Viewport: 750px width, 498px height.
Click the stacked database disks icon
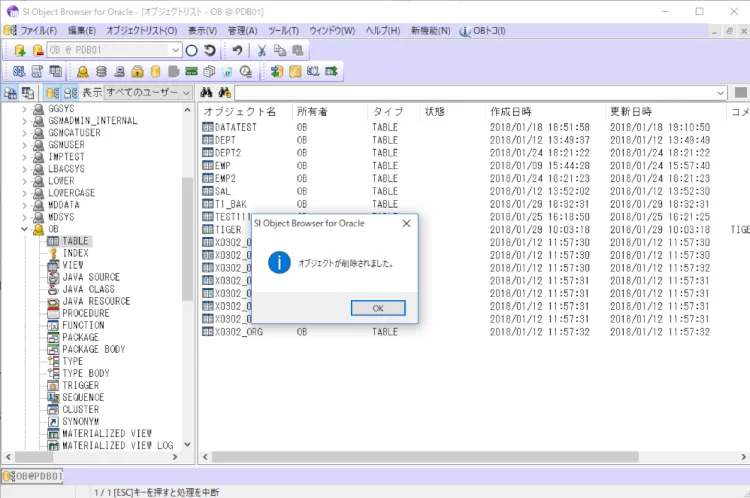click(101, 72)
